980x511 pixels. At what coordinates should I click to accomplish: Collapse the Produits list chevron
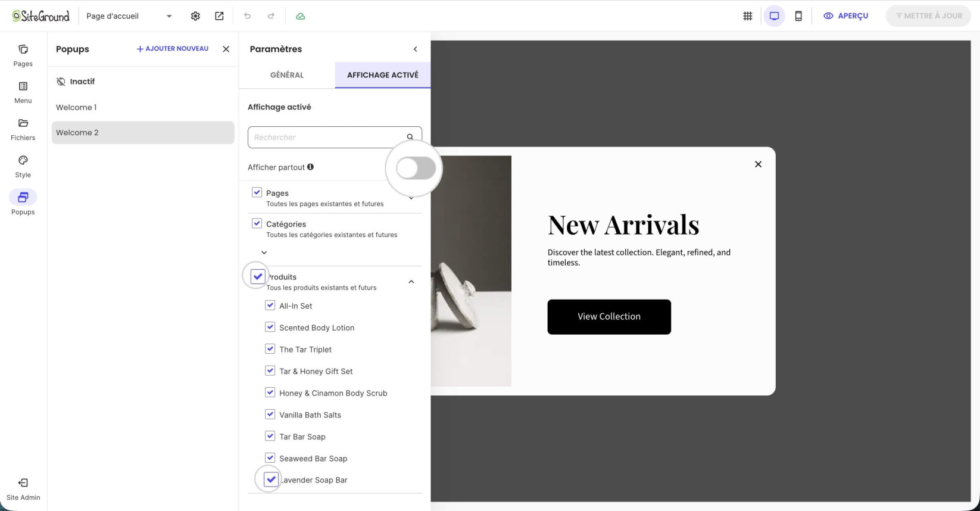(x=411, y=282)
